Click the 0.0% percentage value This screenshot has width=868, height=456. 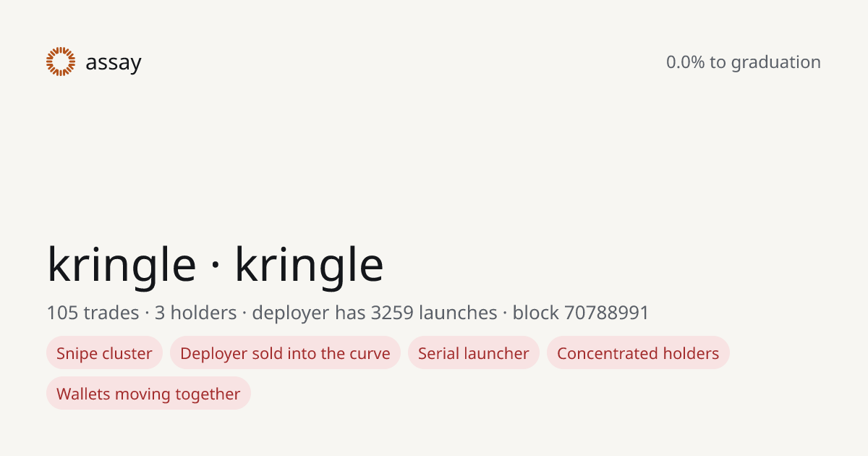click(685, 62)
